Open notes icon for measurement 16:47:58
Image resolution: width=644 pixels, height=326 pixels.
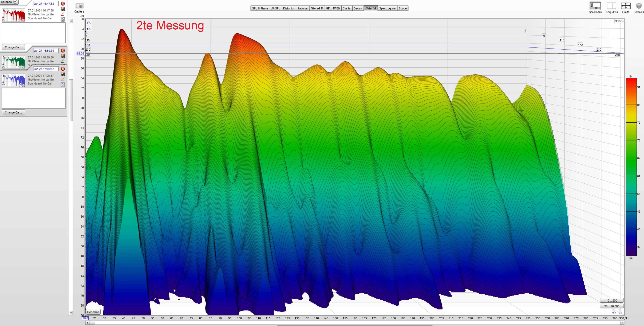63,19
